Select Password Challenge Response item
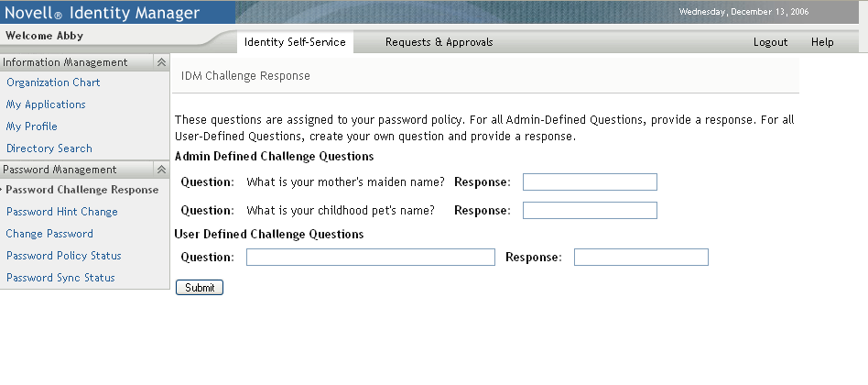 [x=82, y=191]
